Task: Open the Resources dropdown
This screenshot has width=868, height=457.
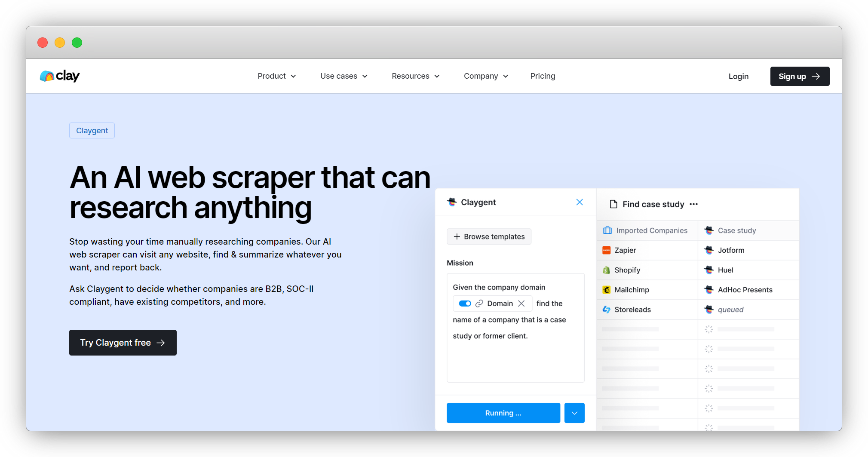Action: [x=416, y=76]
